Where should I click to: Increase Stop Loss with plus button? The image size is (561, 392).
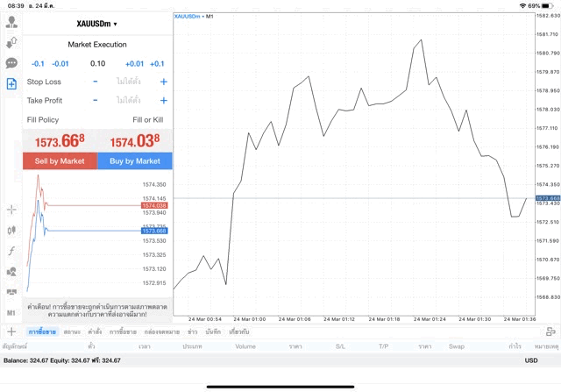163,82
